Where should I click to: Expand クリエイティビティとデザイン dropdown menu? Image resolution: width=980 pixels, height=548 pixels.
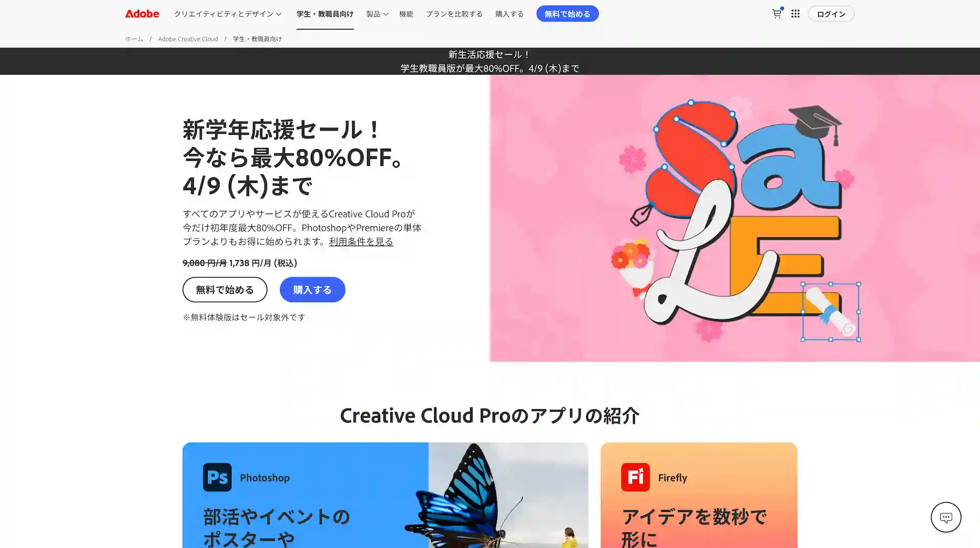point(228,14)
